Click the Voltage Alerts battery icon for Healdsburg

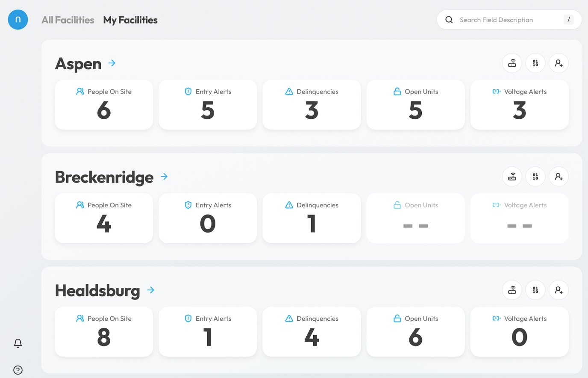(x=496, y=318)
